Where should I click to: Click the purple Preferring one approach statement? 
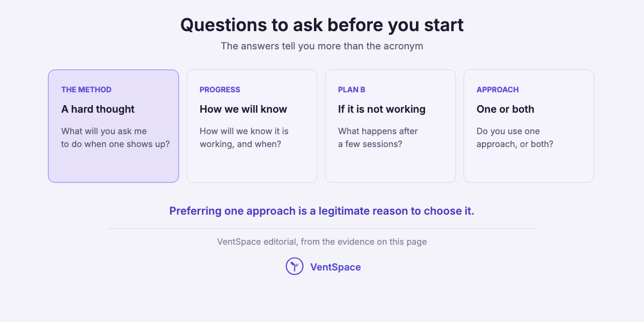[x=322, y=211]
